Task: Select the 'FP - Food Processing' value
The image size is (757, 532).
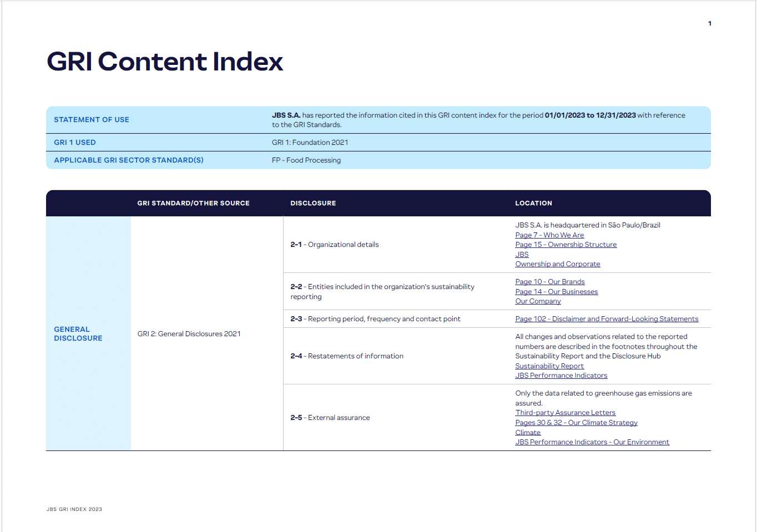Action: point(306,160)
